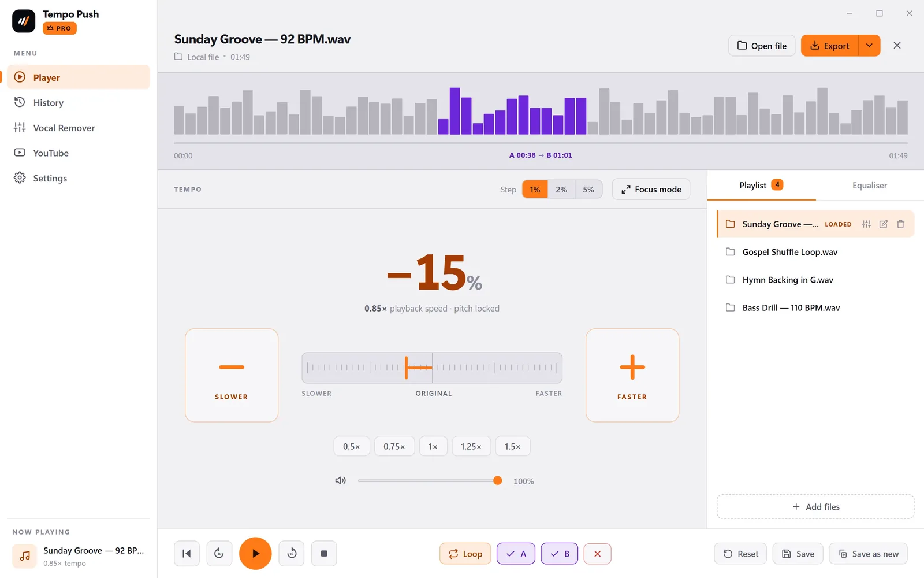The width and height of the screenshot is (924, 578).
Task: Enter Focus mode
Action: [x=651, y=190]
